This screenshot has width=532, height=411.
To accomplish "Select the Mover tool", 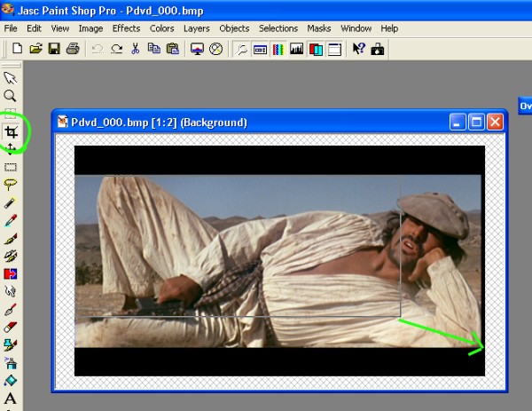I will pyautogui.click(x=11, y=149).
